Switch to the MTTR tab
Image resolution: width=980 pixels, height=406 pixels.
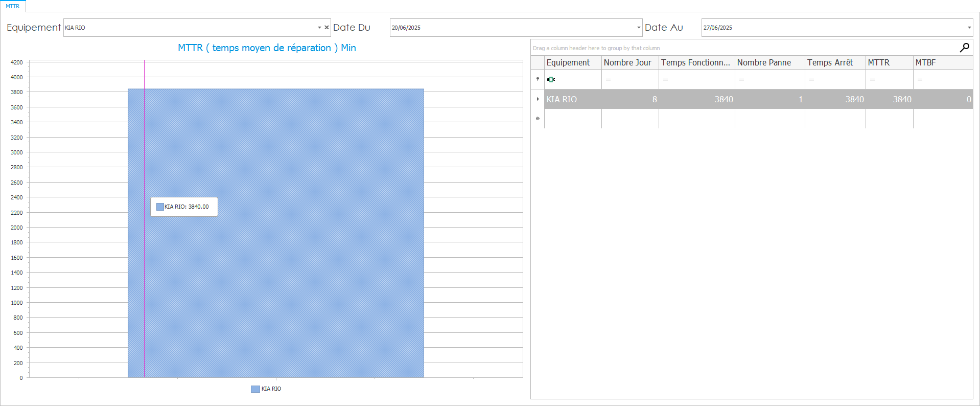13,6
